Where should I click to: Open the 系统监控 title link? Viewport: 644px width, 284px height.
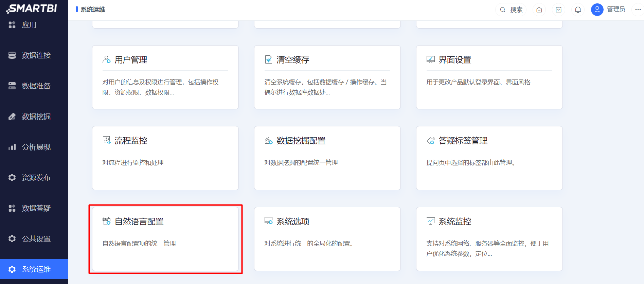[x=455, y=221]
